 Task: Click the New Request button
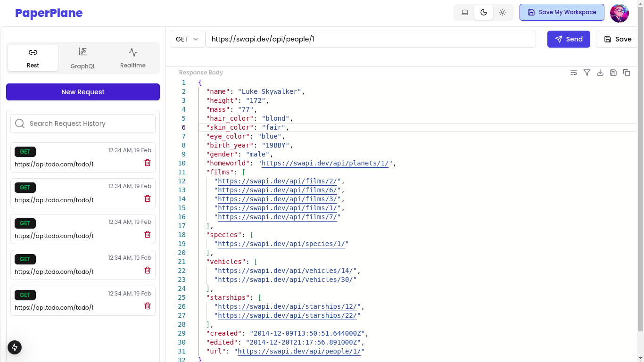point(83,92)
